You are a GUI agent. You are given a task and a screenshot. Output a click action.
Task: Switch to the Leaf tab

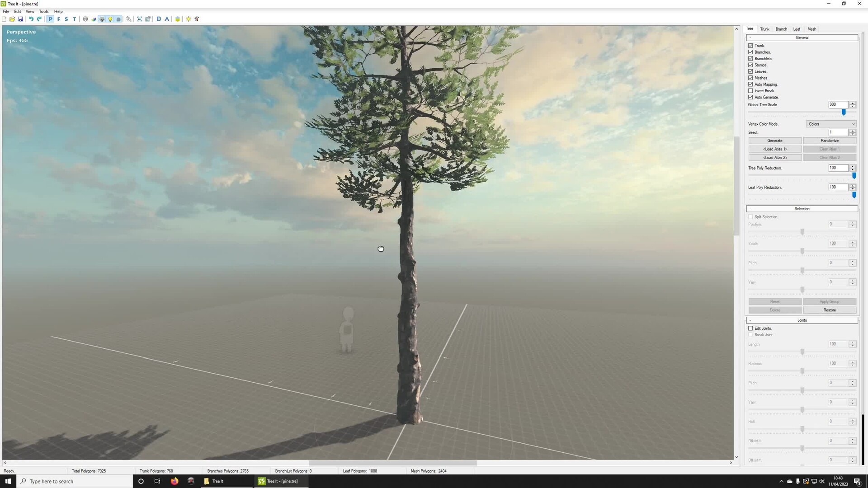tap(797, 29)
